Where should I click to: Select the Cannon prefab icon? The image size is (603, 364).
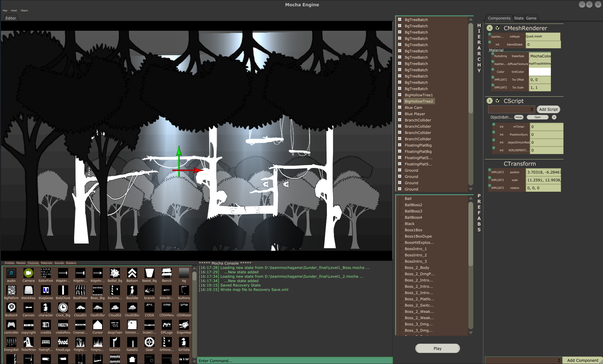[x=29, y=308]
